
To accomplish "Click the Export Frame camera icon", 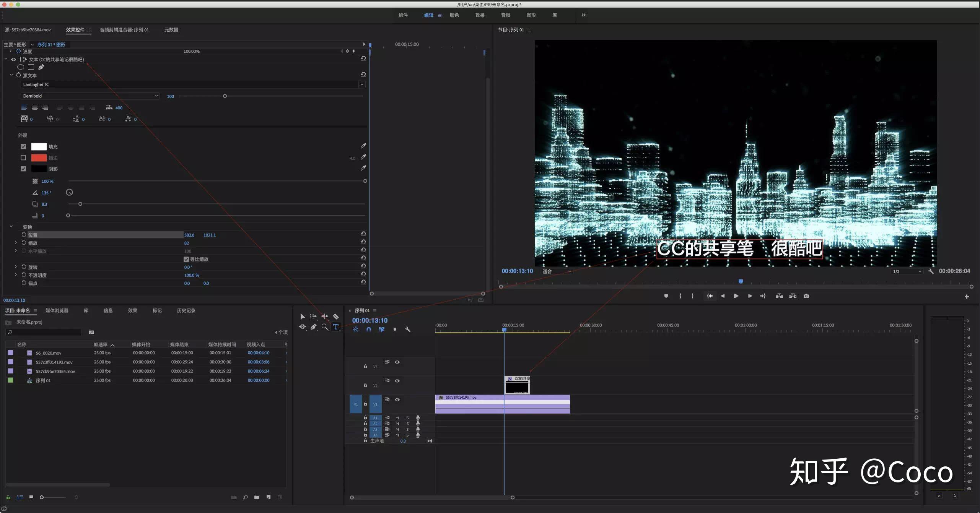I will (806, 296).
